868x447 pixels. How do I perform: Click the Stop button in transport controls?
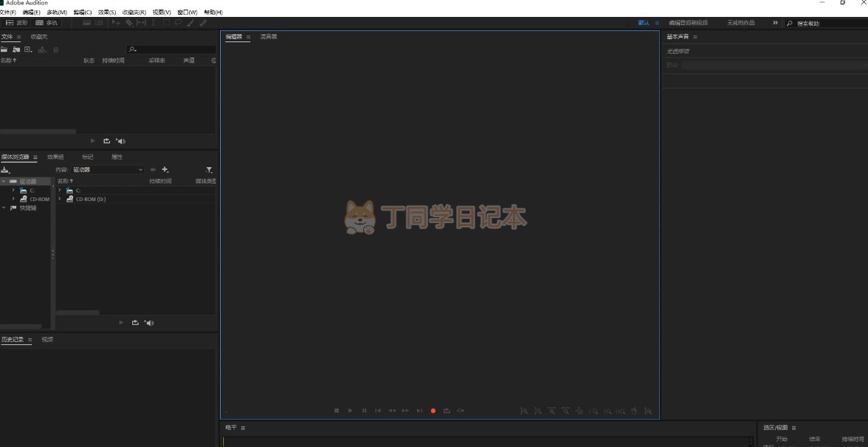point(337,411)
